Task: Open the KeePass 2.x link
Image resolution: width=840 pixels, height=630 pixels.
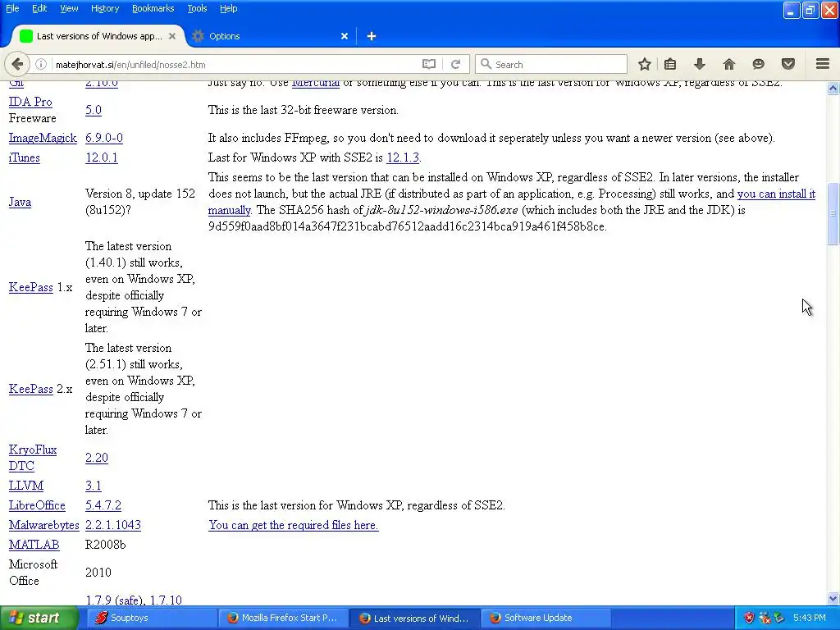Action: 30,389
